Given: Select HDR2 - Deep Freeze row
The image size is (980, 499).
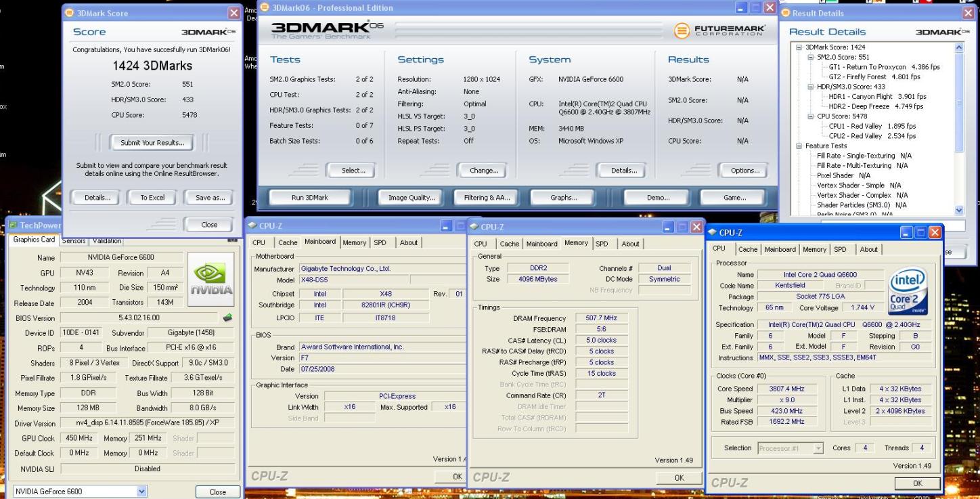Looking at the screenshot, I should [876, 106].
